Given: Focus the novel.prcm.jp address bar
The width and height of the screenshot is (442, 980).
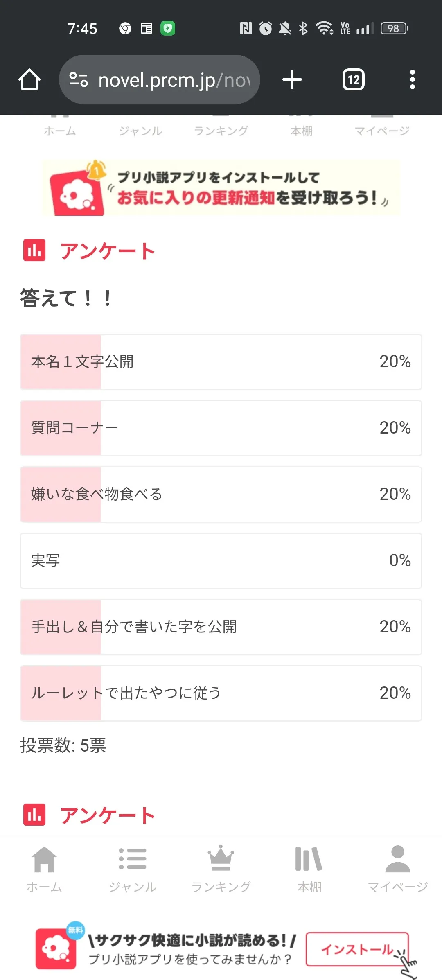Looking at the screenshot, I should (174, 80).
